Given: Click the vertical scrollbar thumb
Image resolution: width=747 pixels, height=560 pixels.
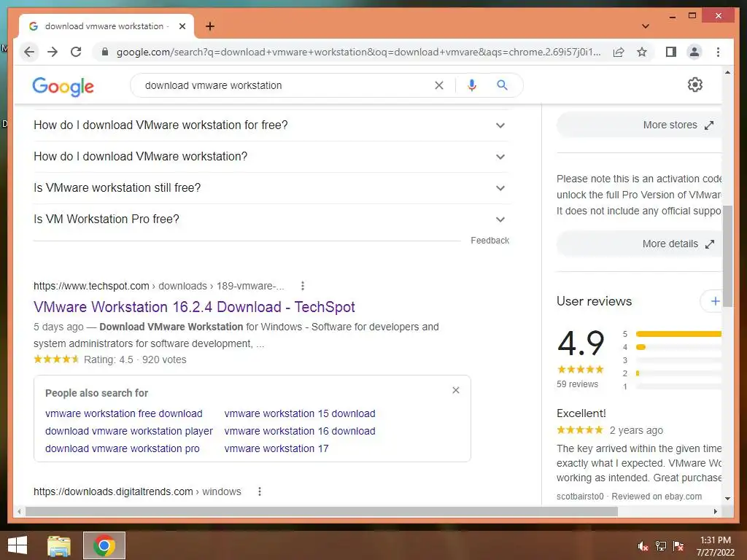Looking at the screenshot, I should click(x=727, y=257).
